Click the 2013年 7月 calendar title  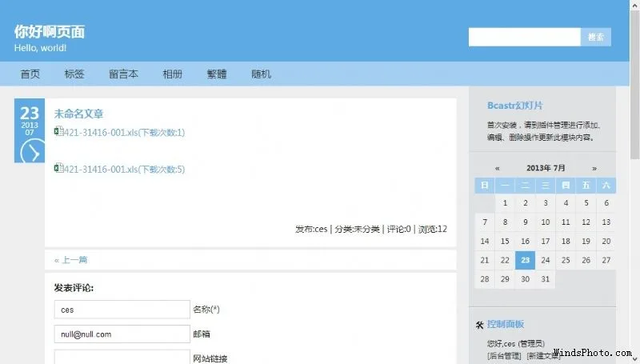tap(546, 168)
